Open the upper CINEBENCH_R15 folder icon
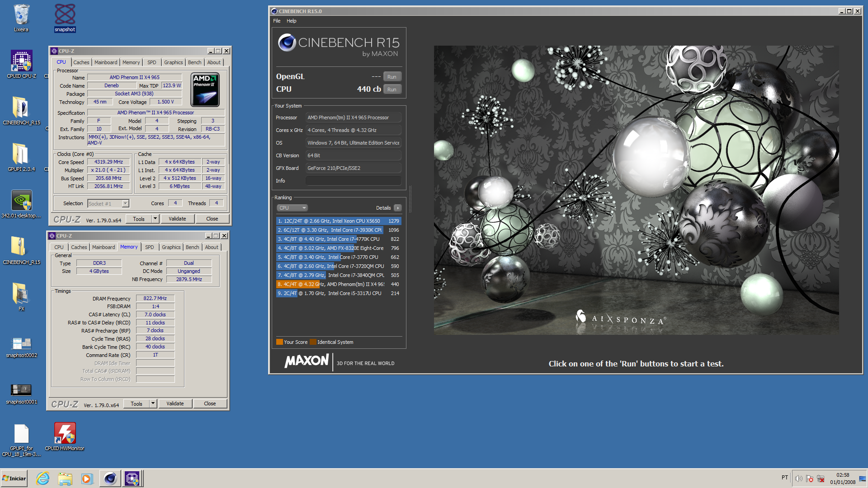The image size is (868, 488). [21, 111]
